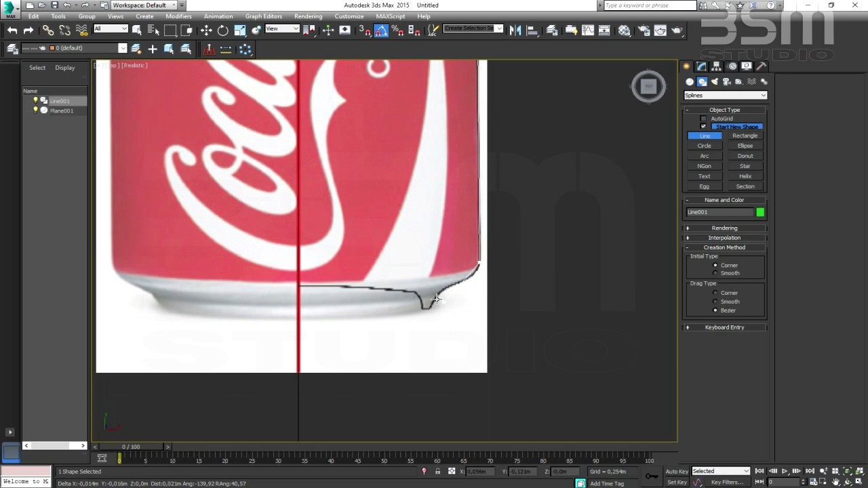Open the MAXScript menu

coord(390,16)
